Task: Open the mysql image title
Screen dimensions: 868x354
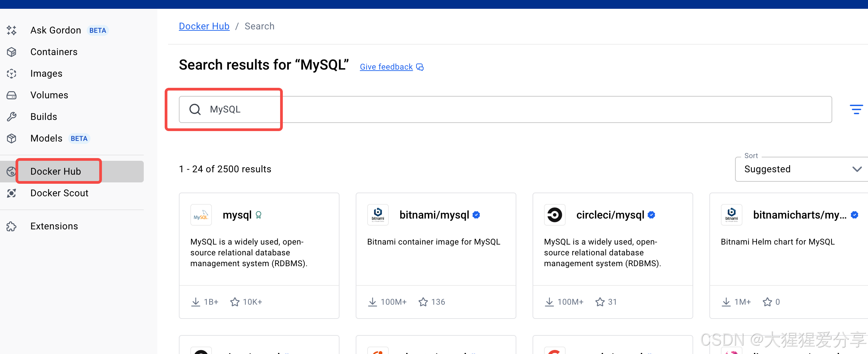Action: (x=237, y=215)
